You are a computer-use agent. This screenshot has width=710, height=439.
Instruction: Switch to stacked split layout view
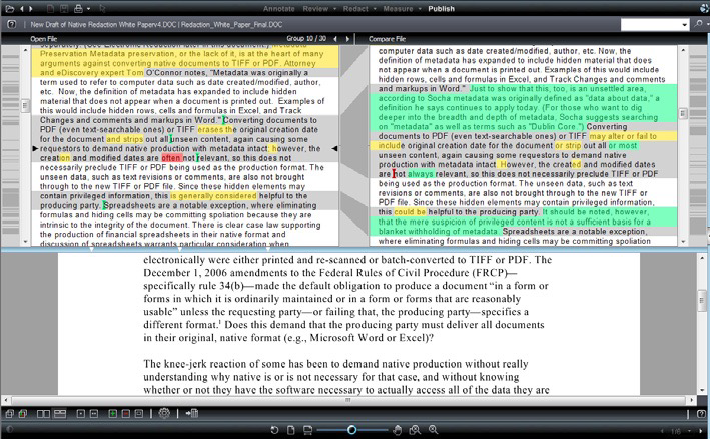(x=60, y=413)
